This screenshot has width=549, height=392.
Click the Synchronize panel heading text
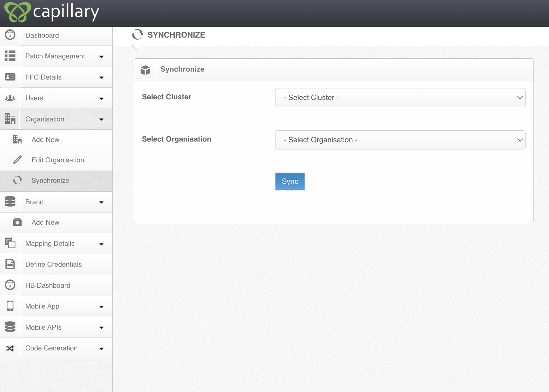[182, 69]
